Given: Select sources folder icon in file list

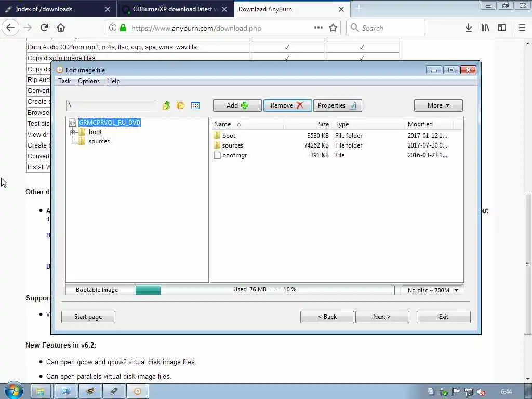Looking at the screenshot, I should tap(217, 145).
